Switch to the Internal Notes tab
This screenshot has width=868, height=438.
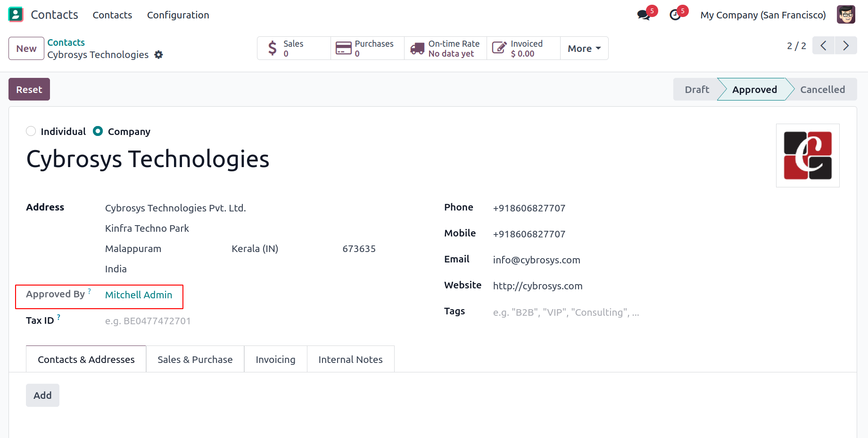(x=351, y=360)
